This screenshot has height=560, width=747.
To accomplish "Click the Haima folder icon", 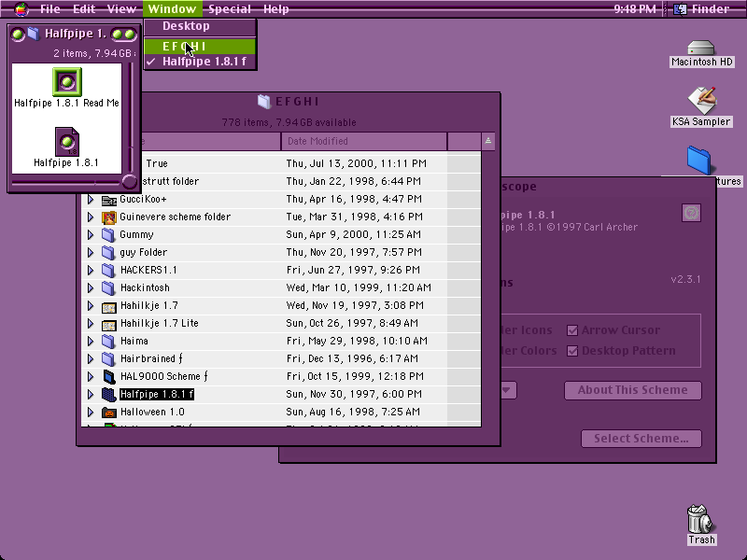I will [108, 341].
